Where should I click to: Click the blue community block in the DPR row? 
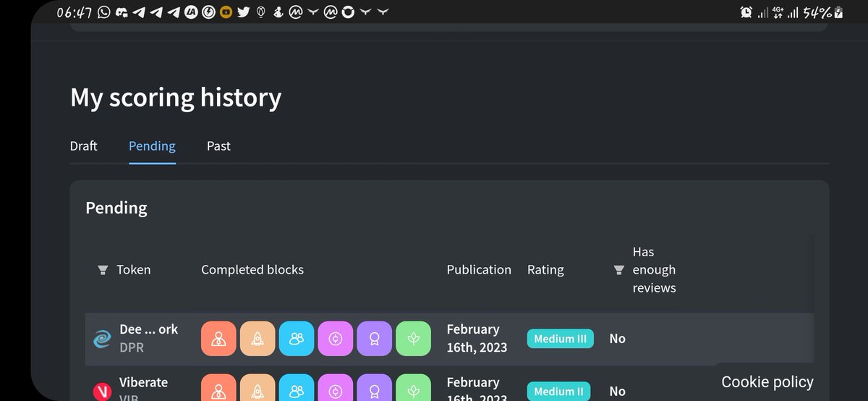[297, 339]
